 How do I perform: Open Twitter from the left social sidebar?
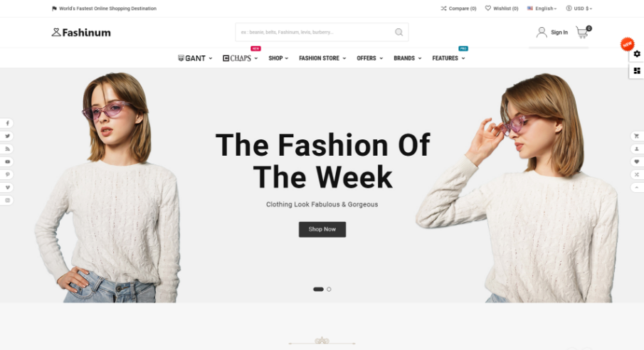[7, 136]
